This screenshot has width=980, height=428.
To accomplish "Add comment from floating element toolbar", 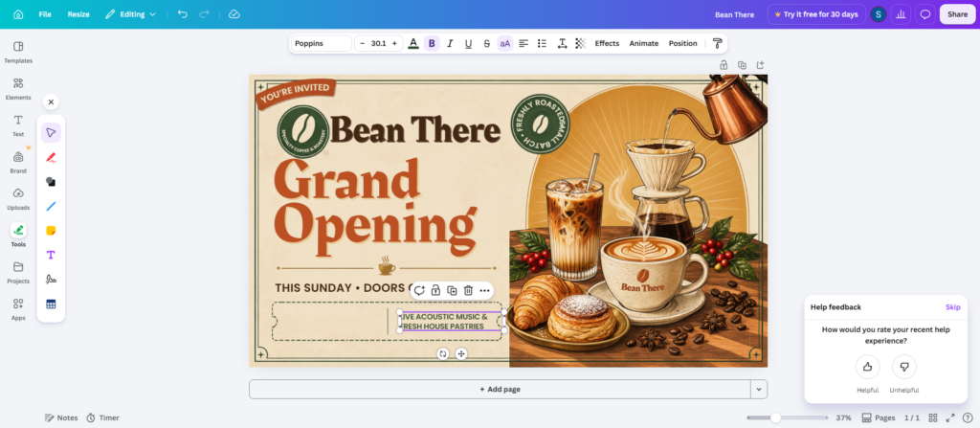I will pyautogui.click(x=419, y=290).
